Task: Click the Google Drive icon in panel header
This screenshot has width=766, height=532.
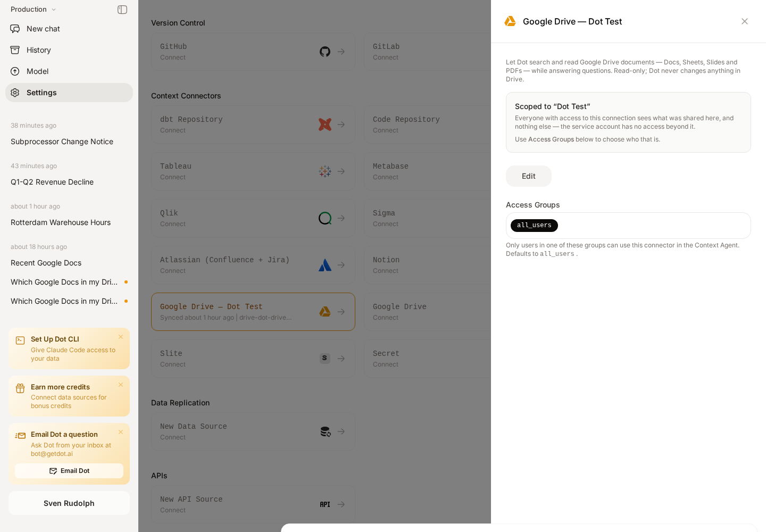Action: coord(510,21)
